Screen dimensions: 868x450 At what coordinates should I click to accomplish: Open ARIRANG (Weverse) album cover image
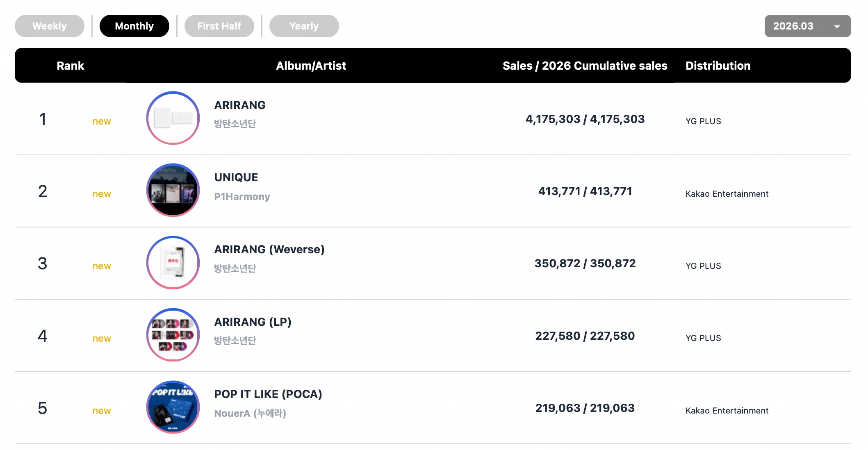(x=173, y=263)
